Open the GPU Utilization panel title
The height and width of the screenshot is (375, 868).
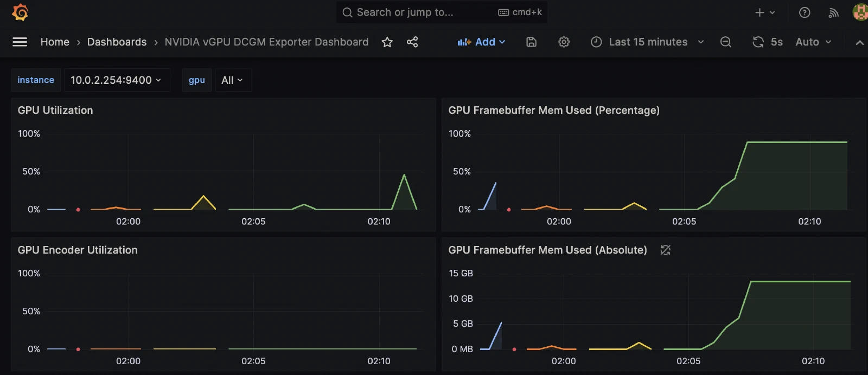(55, 110)
